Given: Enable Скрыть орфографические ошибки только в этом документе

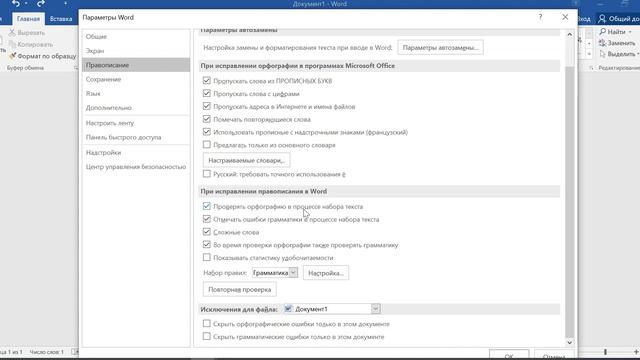Looking at the screenshot, I should pos(207,324).
